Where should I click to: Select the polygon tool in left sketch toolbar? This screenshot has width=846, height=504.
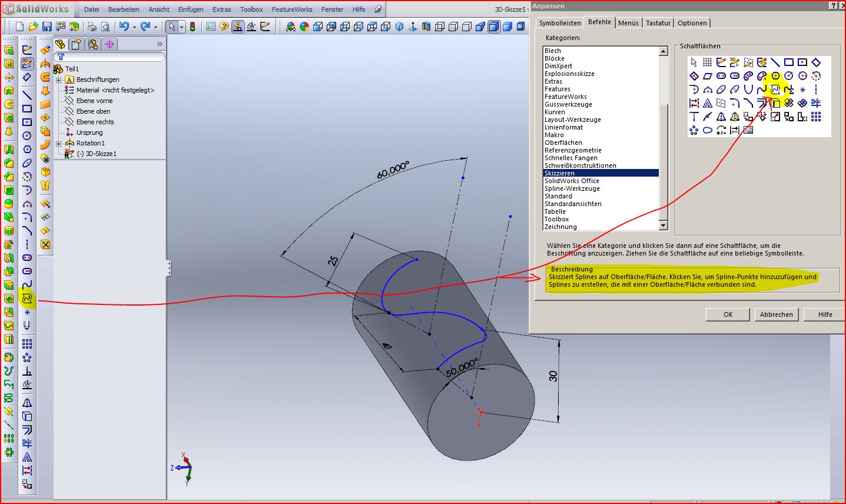point(27,149)
